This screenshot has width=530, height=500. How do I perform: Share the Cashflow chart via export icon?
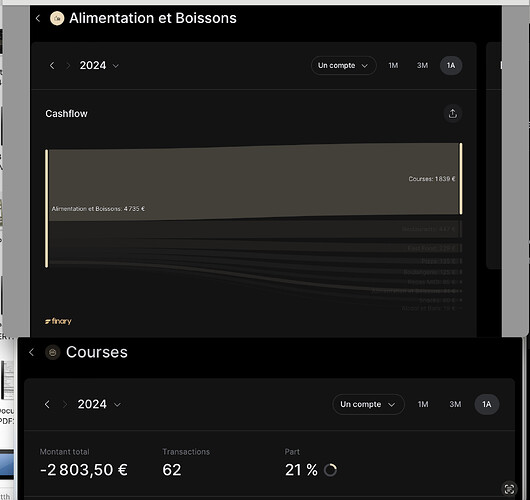pyautogui.click(x=453, y=114)
